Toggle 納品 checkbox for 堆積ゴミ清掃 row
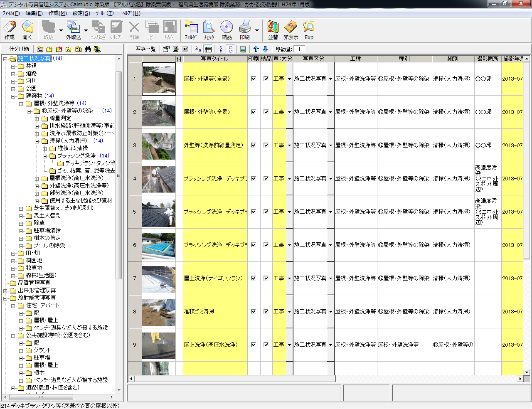This screenshot has height=409, width=532. (266, 311)
